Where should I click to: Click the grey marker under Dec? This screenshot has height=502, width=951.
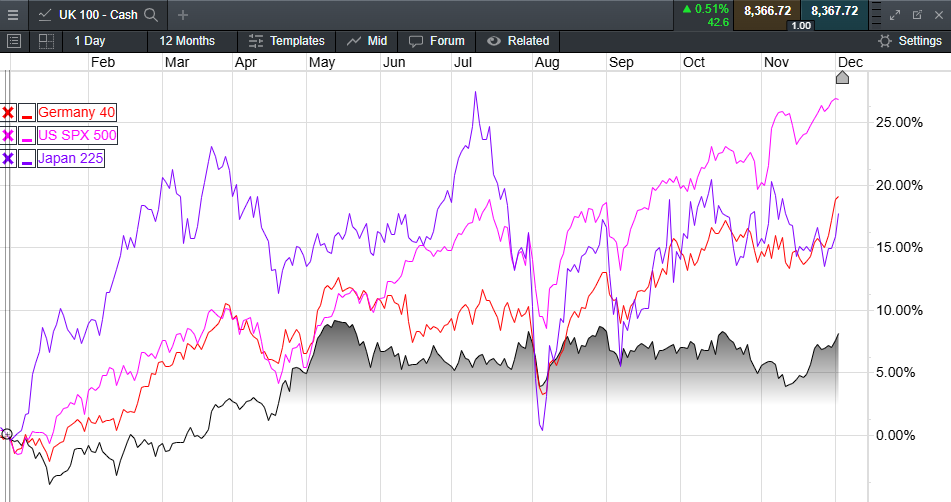(x=842, y=77)
